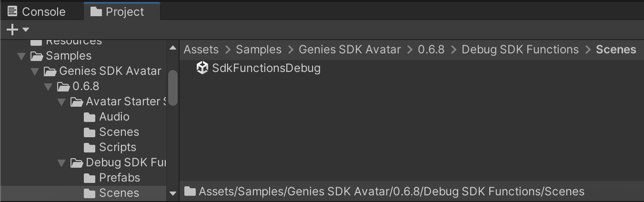Image resolution: width=644 pixels, height=202 pixels.
Task: Switch to the Console tab
Action: pos(37,11)
